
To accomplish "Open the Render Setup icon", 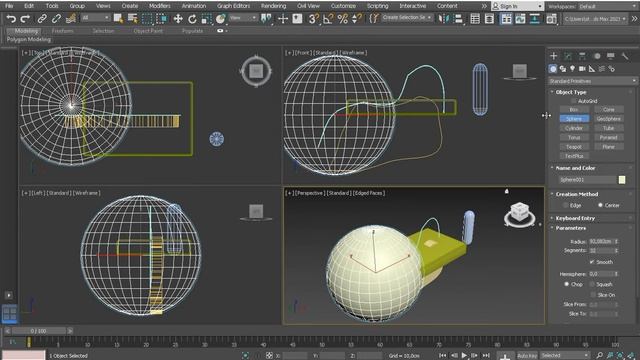I will (x=551, y=19).
